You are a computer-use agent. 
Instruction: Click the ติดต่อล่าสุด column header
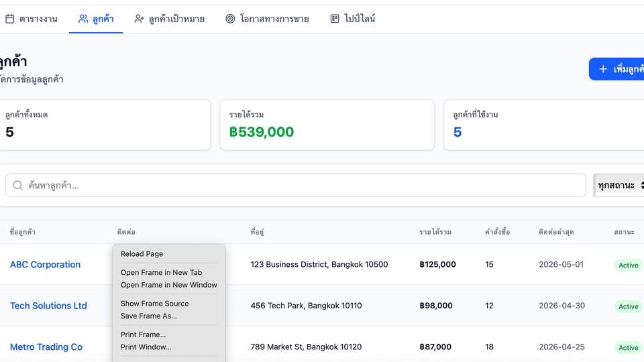(x=556, y=232)
